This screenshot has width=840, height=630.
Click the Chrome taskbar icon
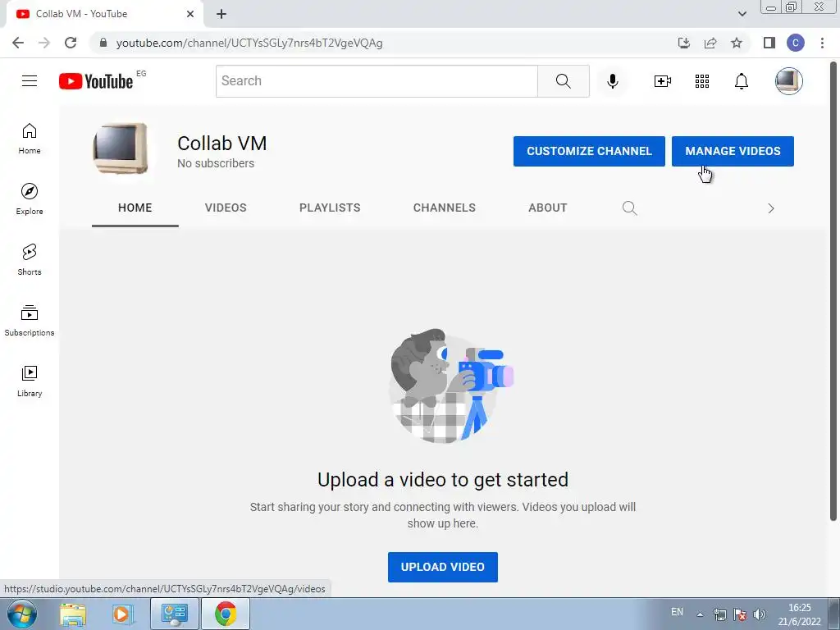(226, 614)
